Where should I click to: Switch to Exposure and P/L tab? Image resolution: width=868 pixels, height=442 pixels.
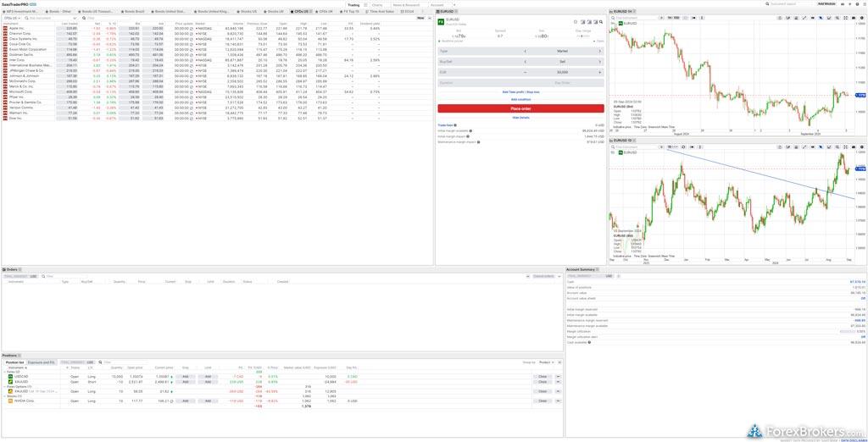[42, 362]
